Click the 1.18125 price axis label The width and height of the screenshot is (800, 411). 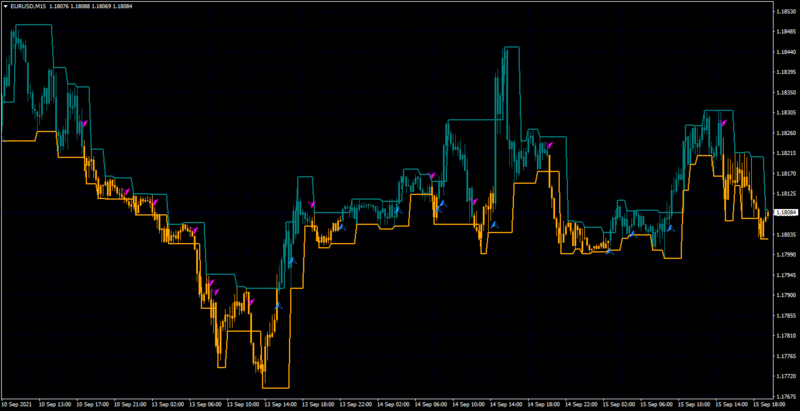[x=786, y=194]
